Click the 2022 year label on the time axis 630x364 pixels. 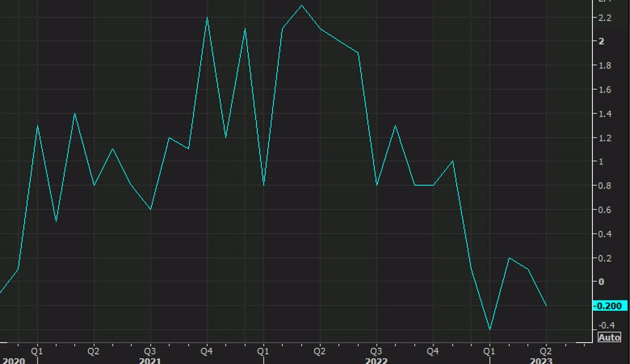tap(376, 360)
